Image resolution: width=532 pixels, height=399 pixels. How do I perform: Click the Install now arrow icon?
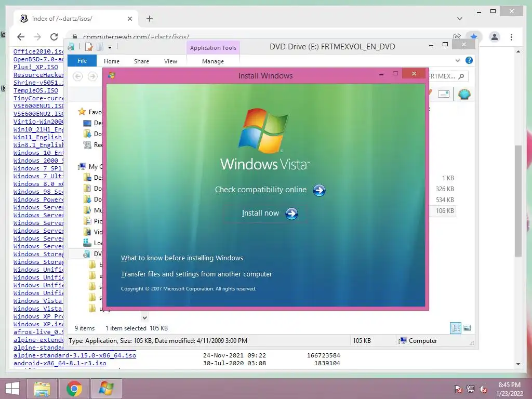(x=291, y=214)
